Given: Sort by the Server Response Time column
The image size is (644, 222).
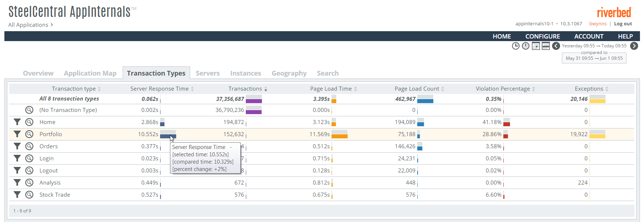Looking at the screenshot, I should pyautogui.click(x=162, y=89).
